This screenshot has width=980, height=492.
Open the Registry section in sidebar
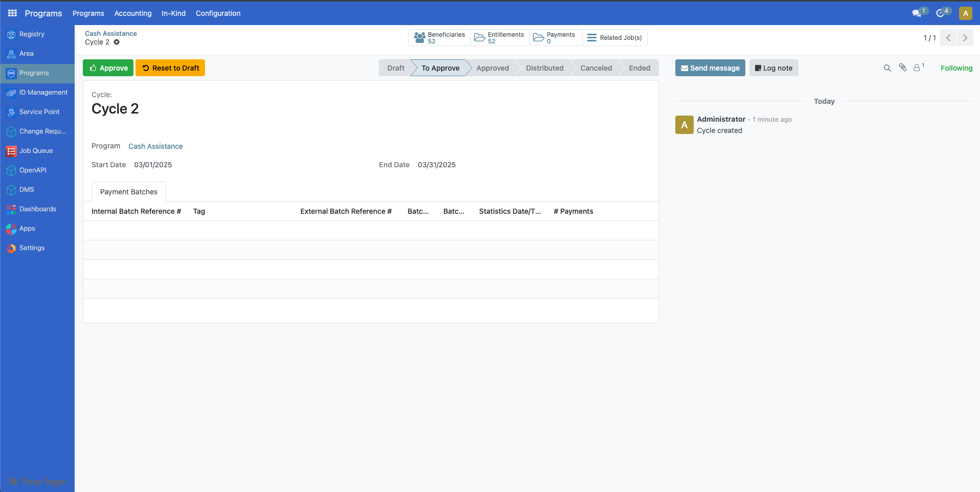pyautogui.click(x=32, y=34)
